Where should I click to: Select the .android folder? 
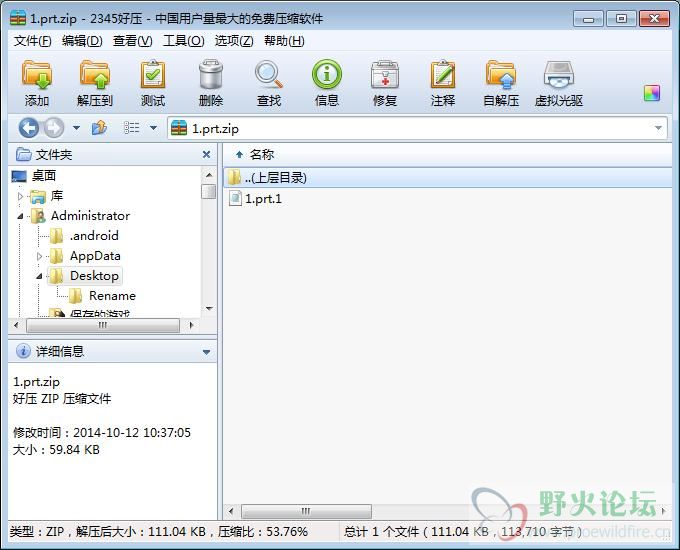tap(94, 236)
